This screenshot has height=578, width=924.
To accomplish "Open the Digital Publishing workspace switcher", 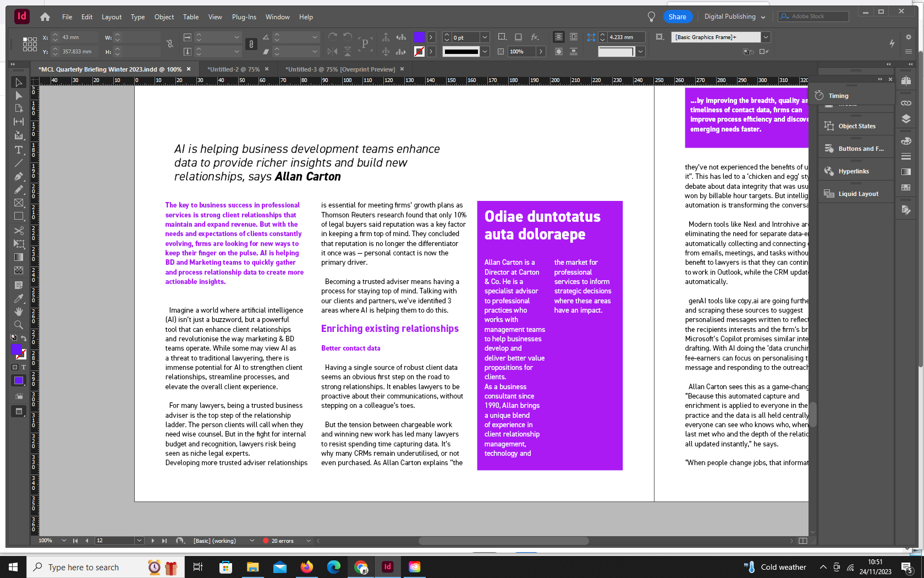I will click(x=734, y=17).
